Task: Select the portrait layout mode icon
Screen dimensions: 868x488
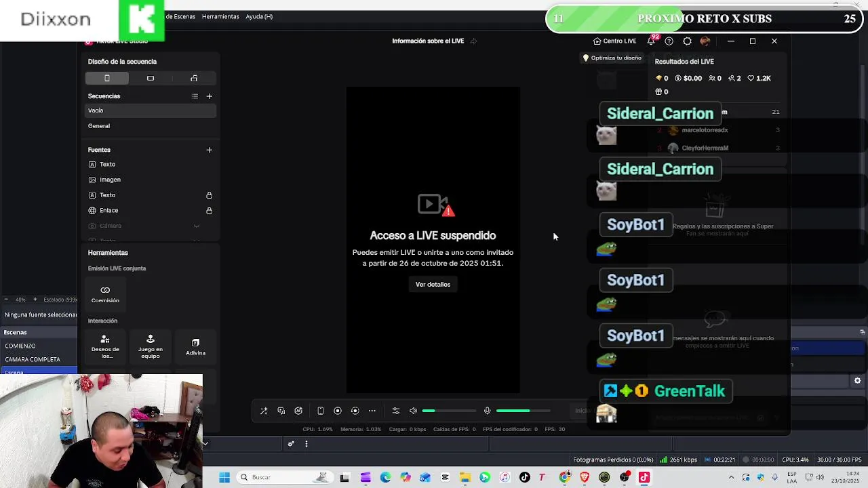Action: (x=106, y=78)
